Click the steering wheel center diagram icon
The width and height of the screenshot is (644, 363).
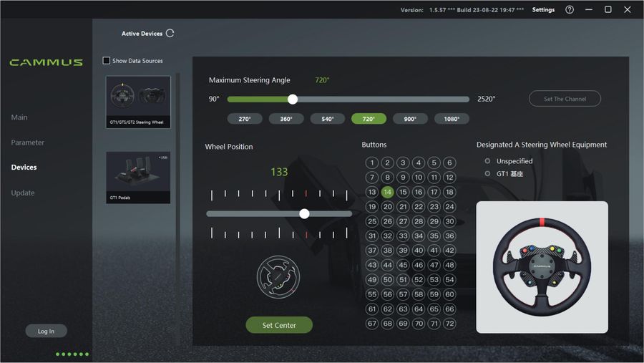click(x=278, y=276)
